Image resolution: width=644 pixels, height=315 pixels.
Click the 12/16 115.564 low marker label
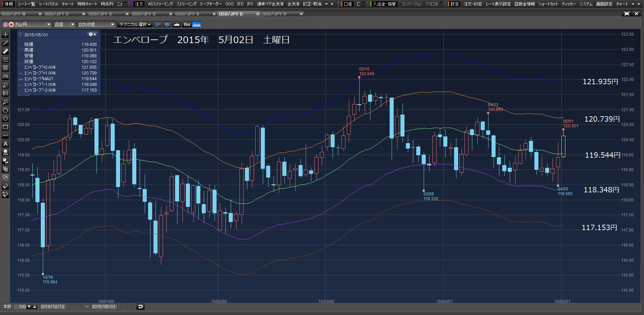50,280
